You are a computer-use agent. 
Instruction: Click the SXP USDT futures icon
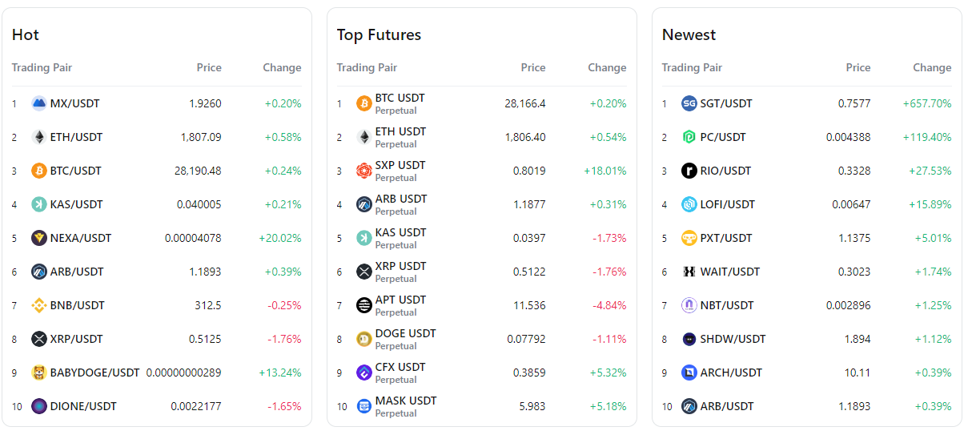pos(364,171)
